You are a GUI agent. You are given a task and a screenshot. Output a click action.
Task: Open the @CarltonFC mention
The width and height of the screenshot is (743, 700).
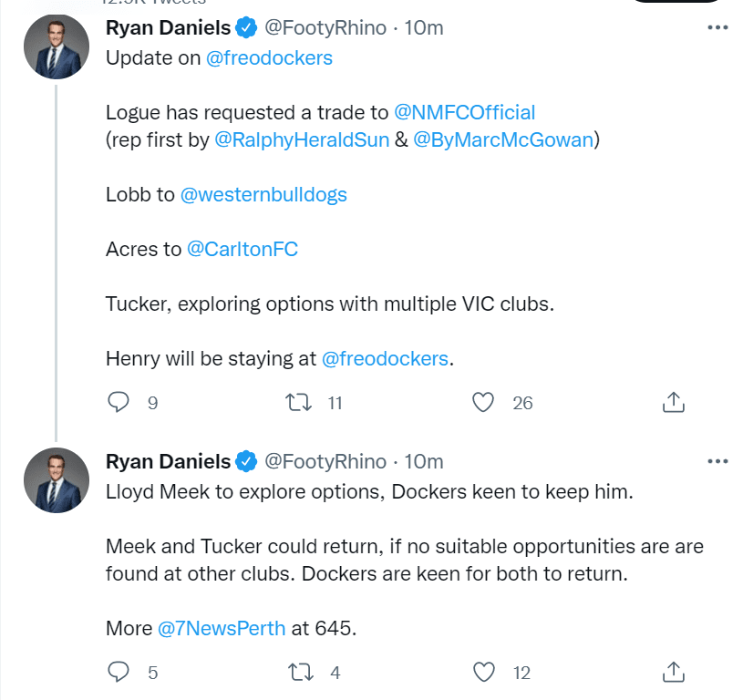click(242, 249)
